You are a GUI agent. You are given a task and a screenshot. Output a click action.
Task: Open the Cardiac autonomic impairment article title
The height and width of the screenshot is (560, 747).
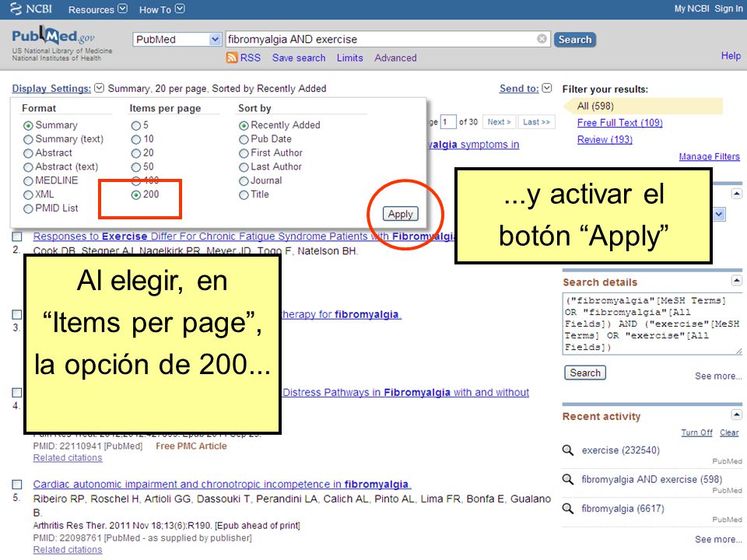[222, 485]
